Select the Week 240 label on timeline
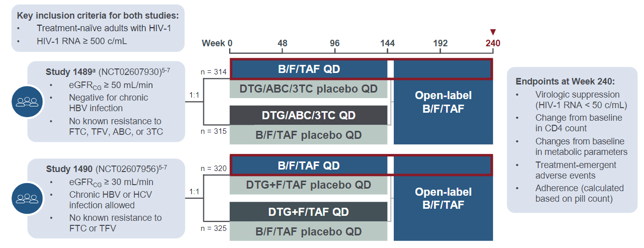 493,43
